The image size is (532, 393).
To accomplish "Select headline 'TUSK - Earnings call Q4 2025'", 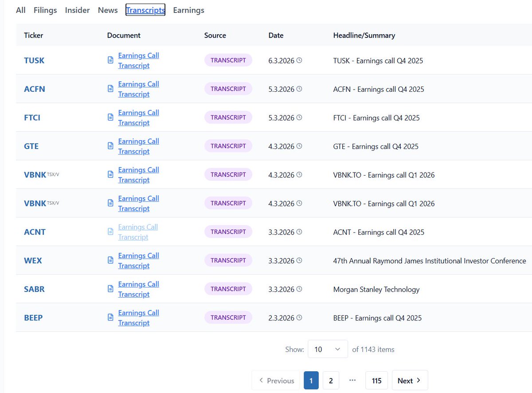I will (378, 60).
